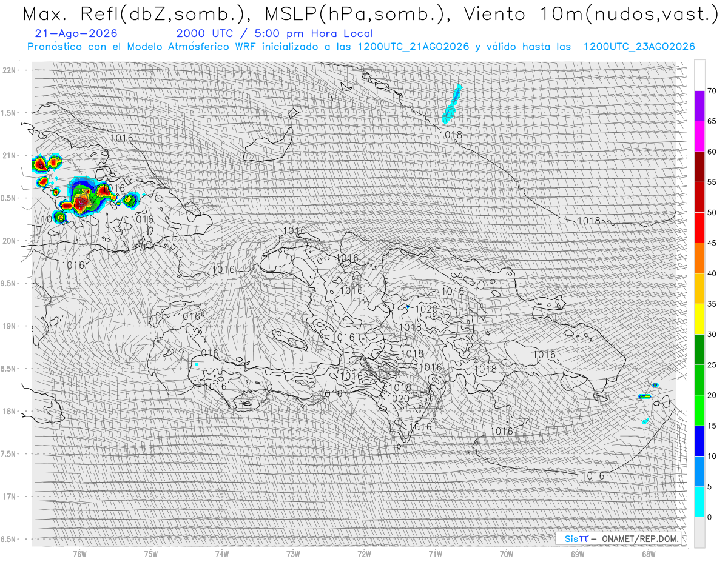Image resolution: width=728 pixels, height=562 pixels.
Task: Pick the dark blue 10–15 dBZ legend swatch
Action: (699, 441)
